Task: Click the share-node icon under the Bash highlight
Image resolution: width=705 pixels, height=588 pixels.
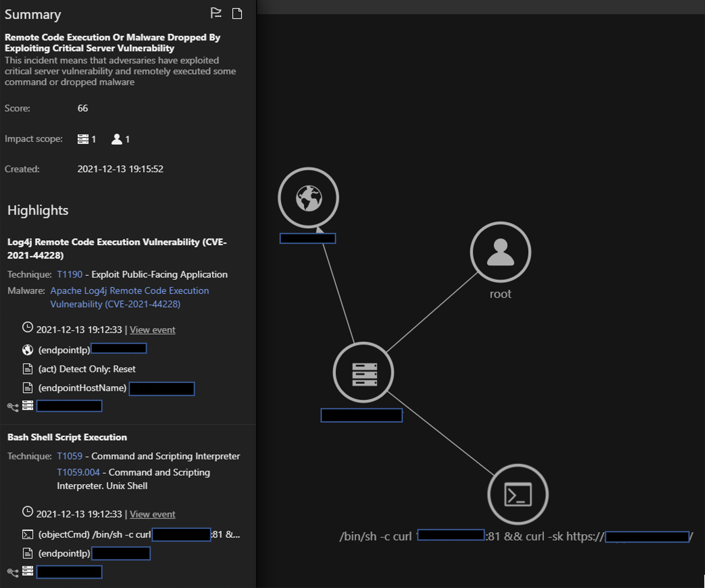Action: [x=13, y=573]
